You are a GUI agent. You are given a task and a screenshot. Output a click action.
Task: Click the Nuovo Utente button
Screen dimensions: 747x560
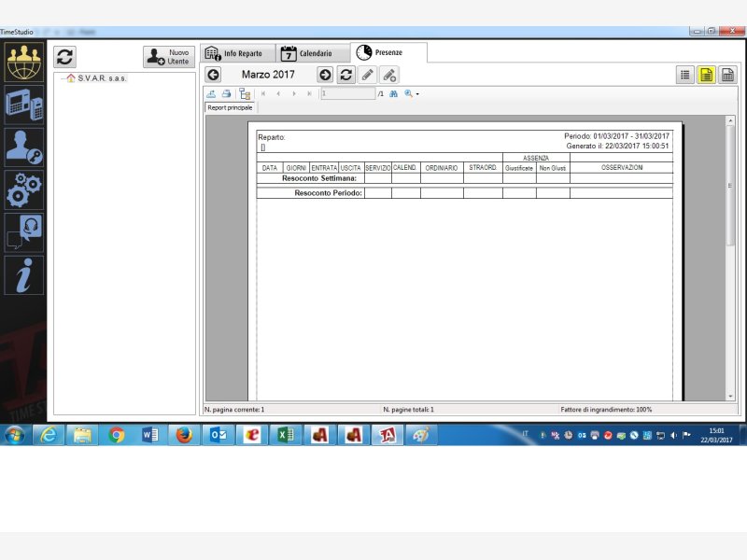pos(169,57)
